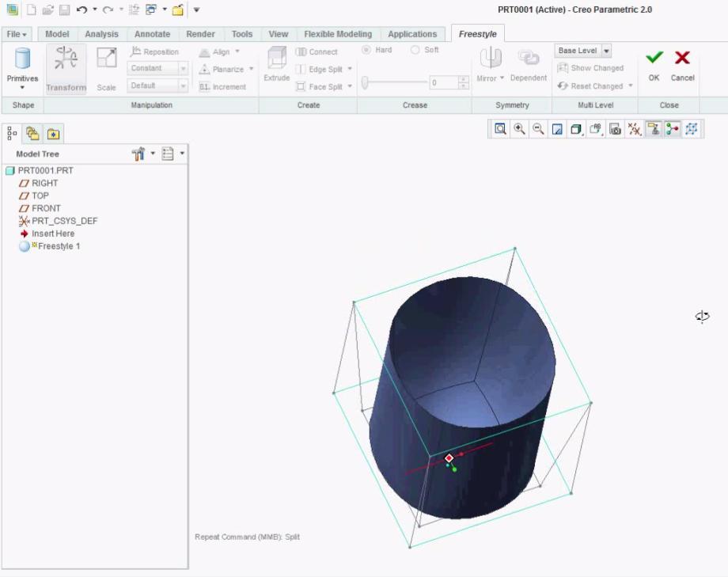Viewport: 728px width, 577px height.
Task: Click the Redo arrow icon
Action: coord(108,9)
